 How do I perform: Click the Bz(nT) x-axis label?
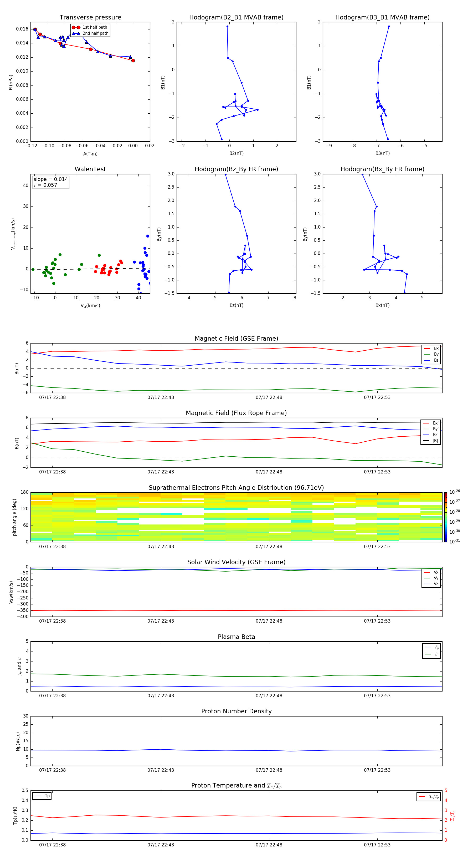236,305
